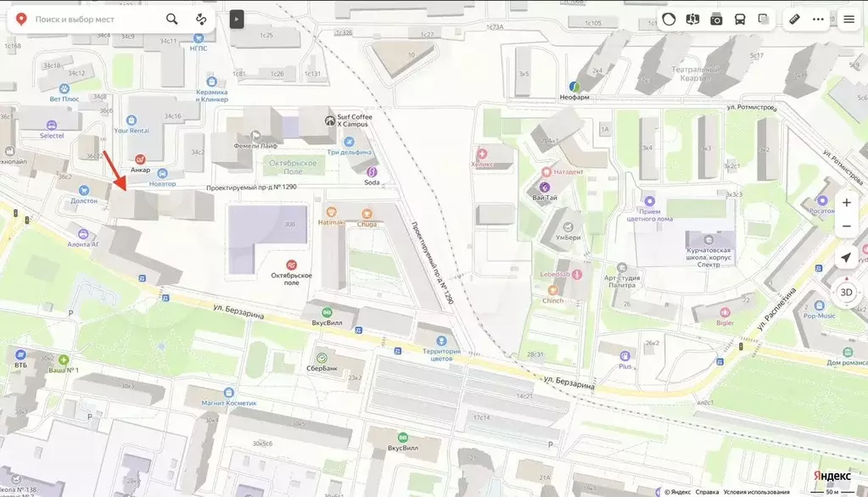Select the Chinch orange marker
Viewport: 868px width, 497px height.
pos(552,291)
